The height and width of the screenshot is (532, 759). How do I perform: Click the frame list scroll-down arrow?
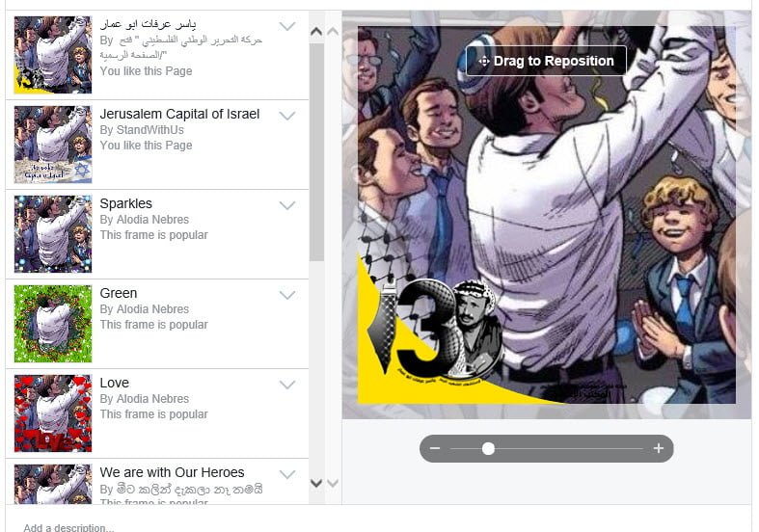[x=316, y=483]
